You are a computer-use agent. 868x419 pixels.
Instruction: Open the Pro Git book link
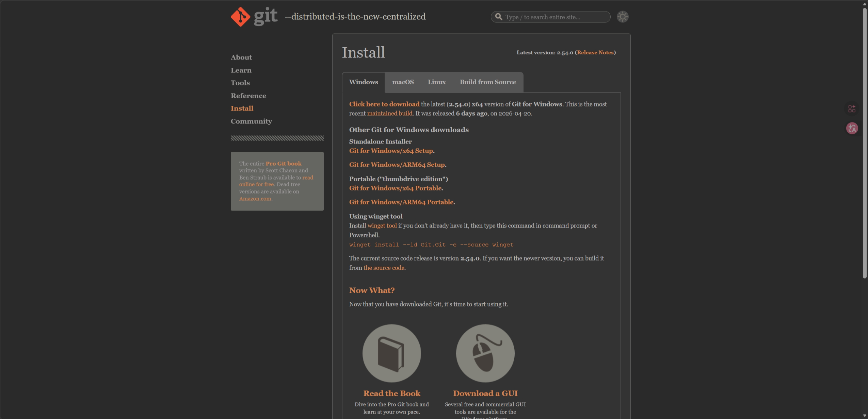(283, 164)
